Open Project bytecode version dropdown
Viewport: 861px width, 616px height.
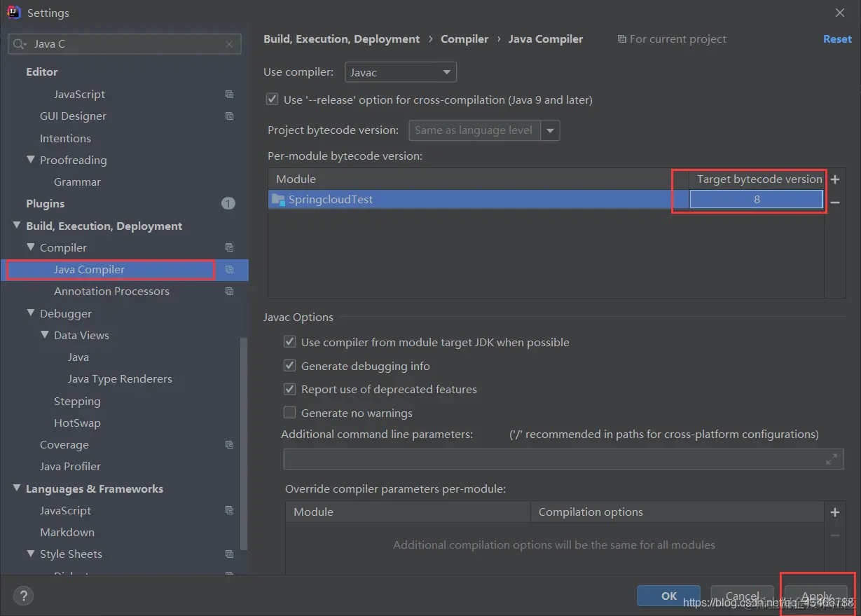click(551, 130)
